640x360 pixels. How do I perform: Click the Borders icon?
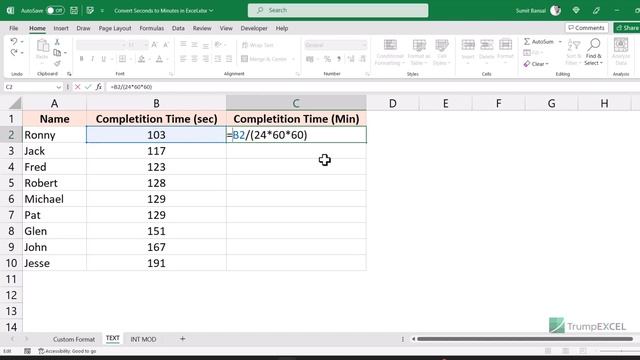[x=122, y=59]
